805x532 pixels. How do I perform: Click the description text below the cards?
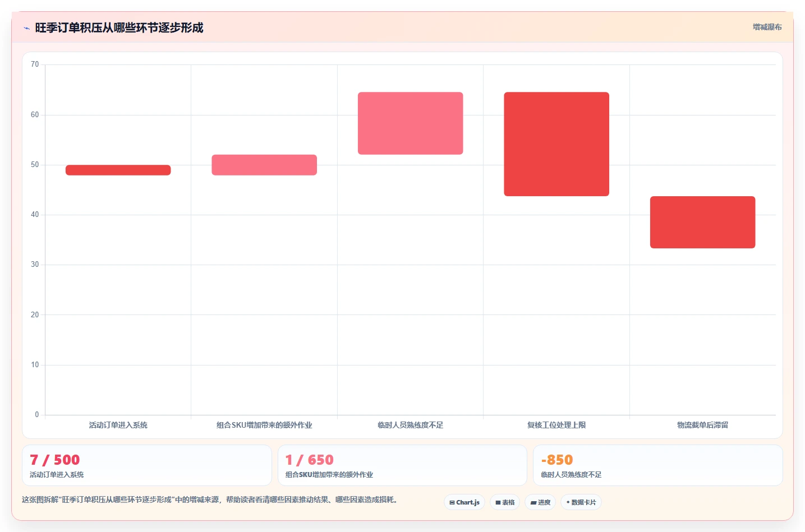click(211, 499)
